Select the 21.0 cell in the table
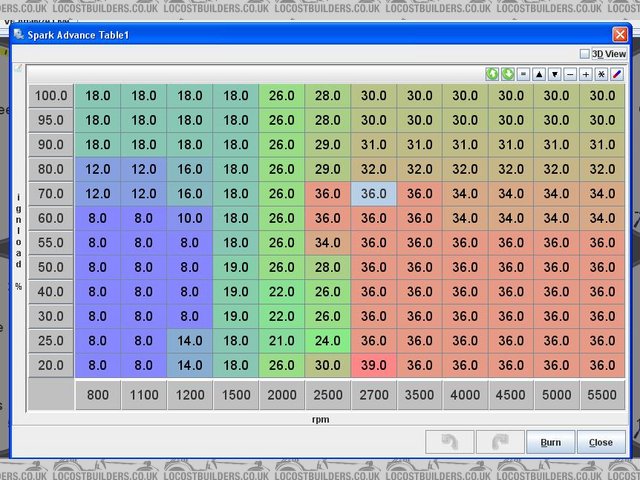This screenshot has width=640, height=480. click(x=282, y=340)
